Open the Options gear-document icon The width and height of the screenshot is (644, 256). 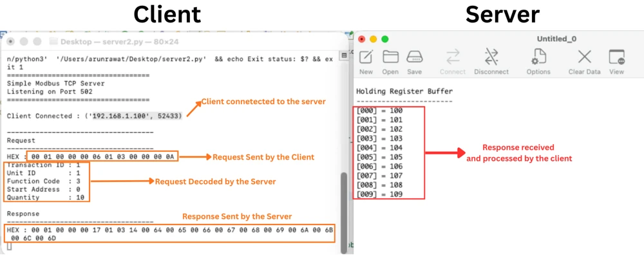[538, 57]
